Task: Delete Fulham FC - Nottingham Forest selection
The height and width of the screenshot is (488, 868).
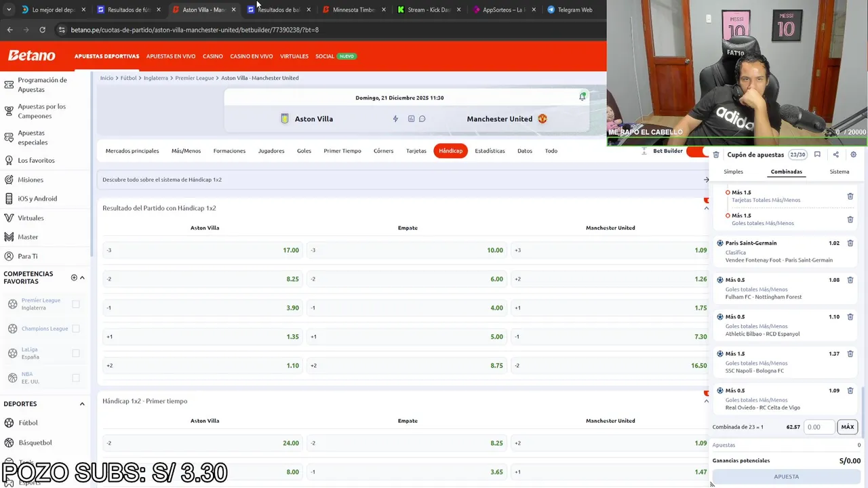Action: (x=850, y=280)
